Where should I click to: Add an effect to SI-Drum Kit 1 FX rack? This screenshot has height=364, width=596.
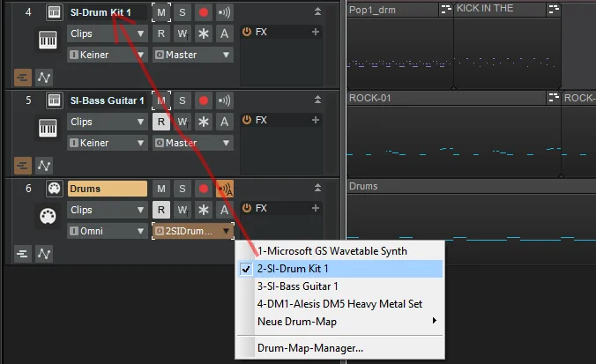point(315,32)
